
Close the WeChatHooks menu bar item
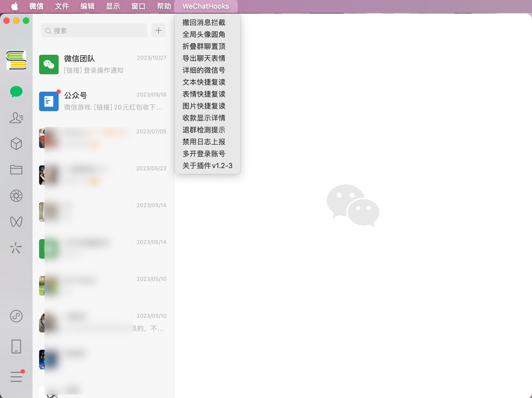click(206, 6)
